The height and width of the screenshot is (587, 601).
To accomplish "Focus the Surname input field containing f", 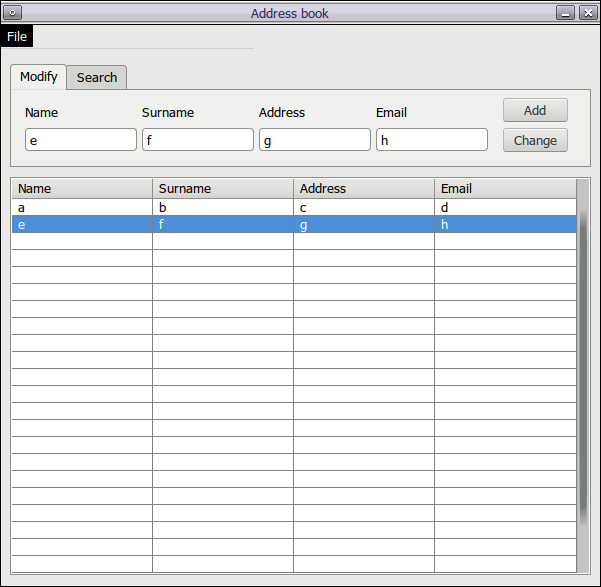I will (x=198, y=140).
